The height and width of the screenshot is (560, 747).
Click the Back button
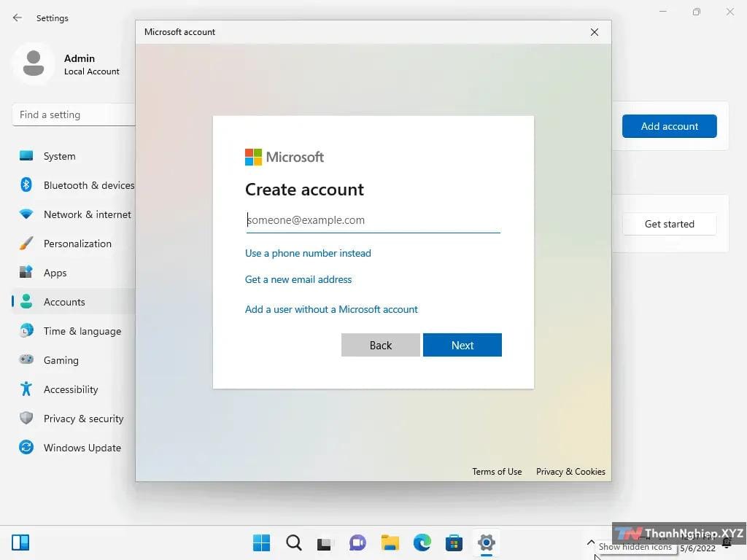pos(381,345)
